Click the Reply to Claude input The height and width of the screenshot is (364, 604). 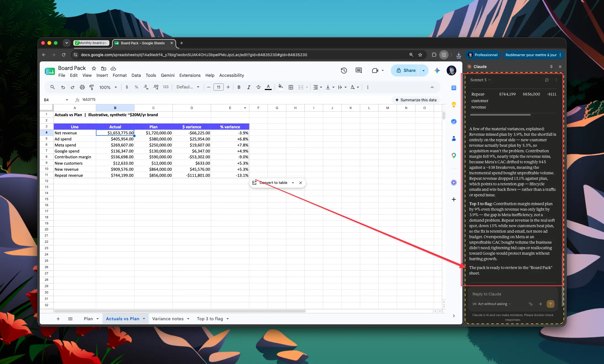click(x=513, y=294)
